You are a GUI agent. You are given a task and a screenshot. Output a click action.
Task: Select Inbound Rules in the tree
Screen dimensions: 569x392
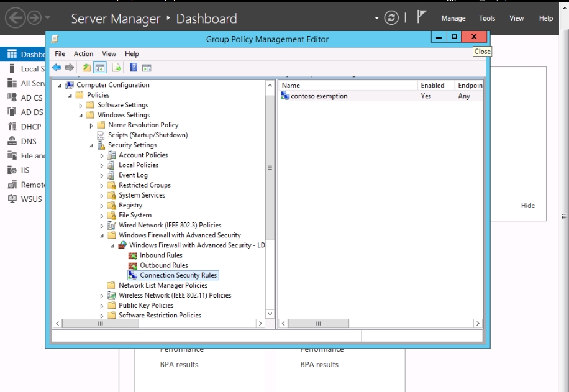(x=161, y=255)
